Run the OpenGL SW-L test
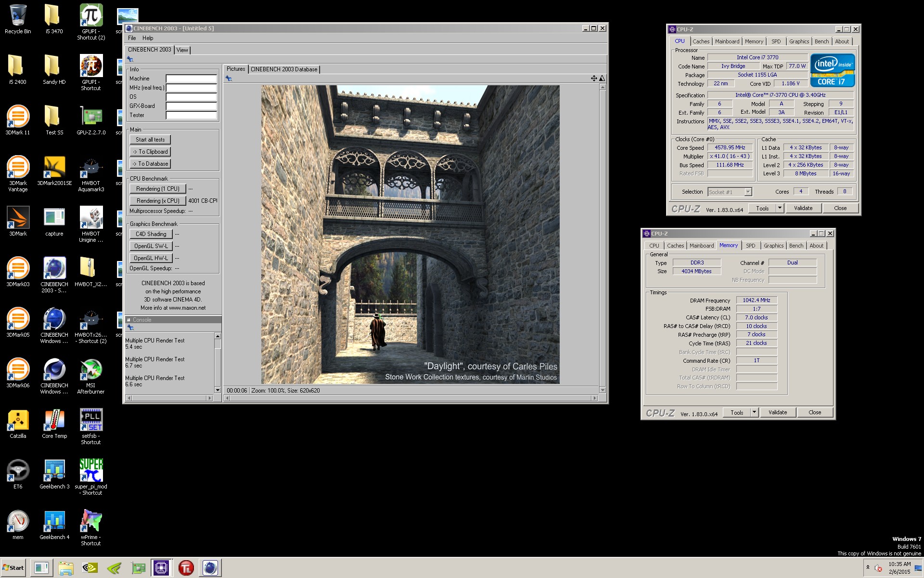Image resolution: width=924 pixels, height=578 pixels. tap(151, 246)
